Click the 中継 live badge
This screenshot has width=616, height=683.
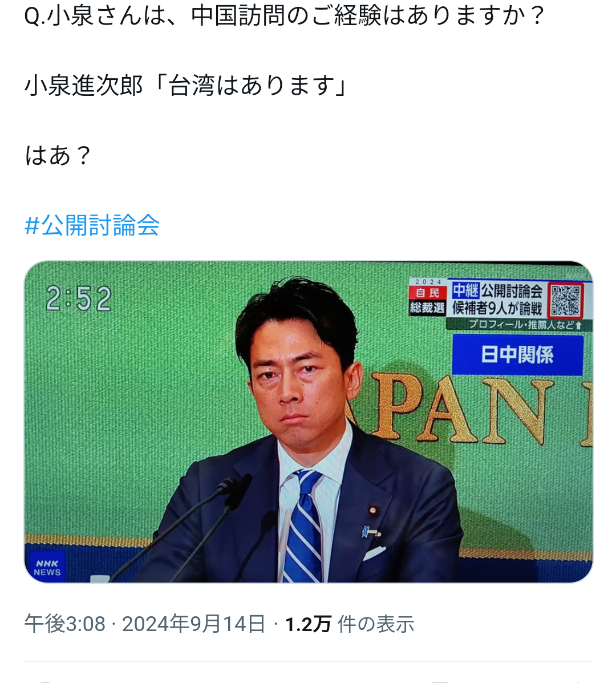(x=465, y=290)
